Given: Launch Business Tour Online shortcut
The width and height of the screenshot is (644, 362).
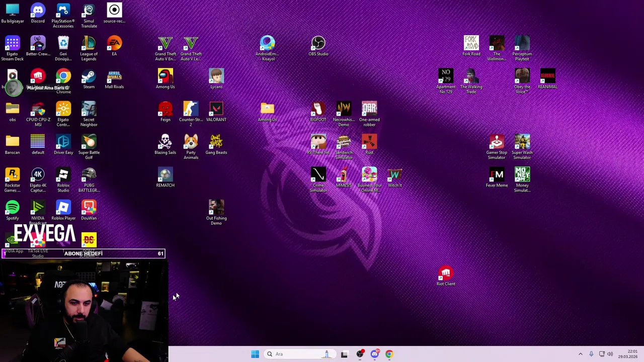Looking at the screenshot, I should point(369,180).
